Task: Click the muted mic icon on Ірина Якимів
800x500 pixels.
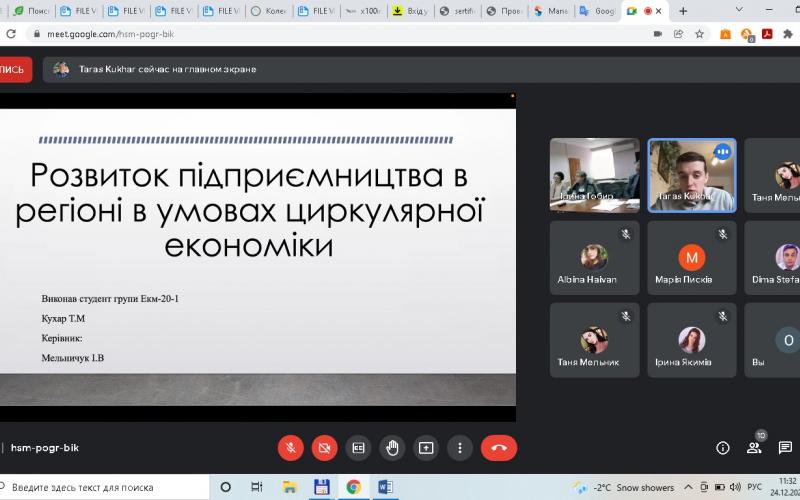Action: click(x=723, y=316)
